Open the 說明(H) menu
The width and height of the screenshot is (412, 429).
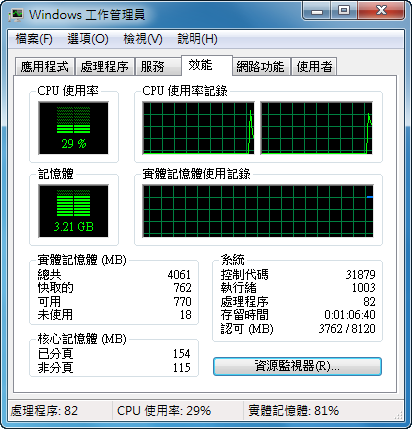tap(197, 39)
